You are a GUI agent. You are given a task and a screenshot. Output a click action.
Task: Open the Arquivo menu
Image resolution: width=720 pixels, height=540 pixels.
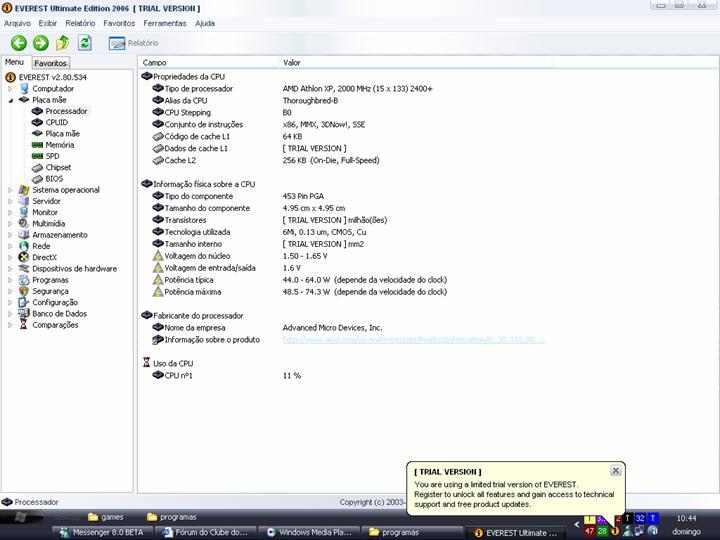pos(17,23)
